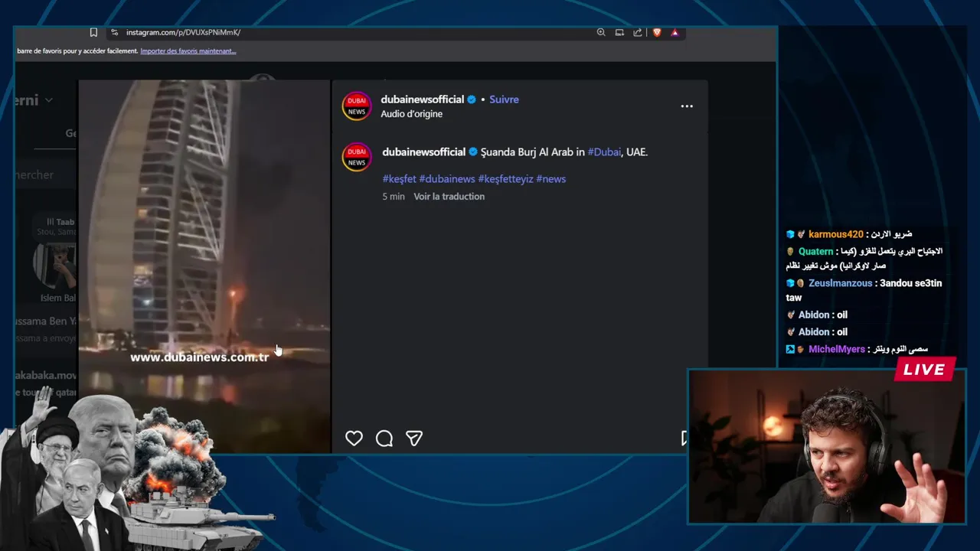Click the instagram.com address bar URL

183,32
